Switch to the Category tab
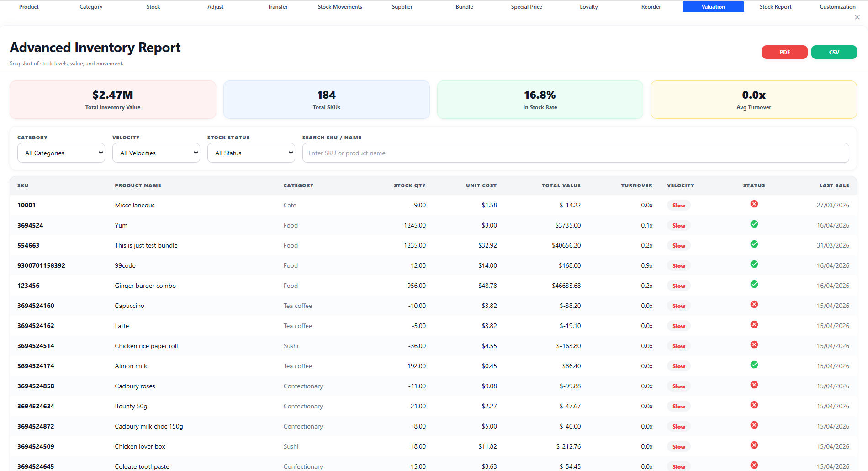 pos(91,7)
